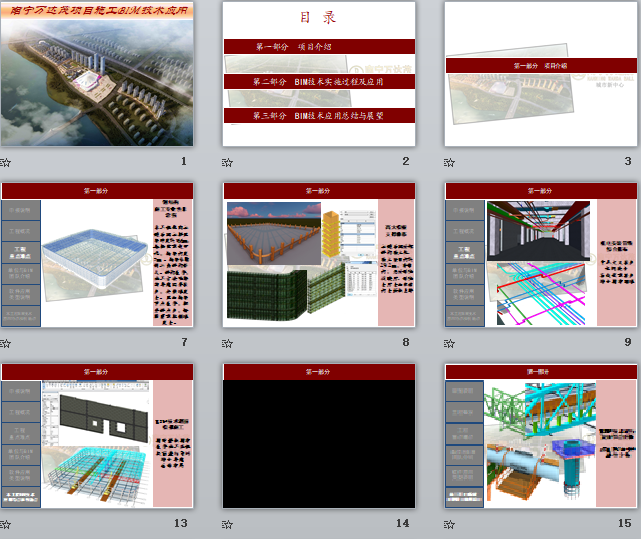Select slide 13 wall model thumbnail

pos(97,436)
